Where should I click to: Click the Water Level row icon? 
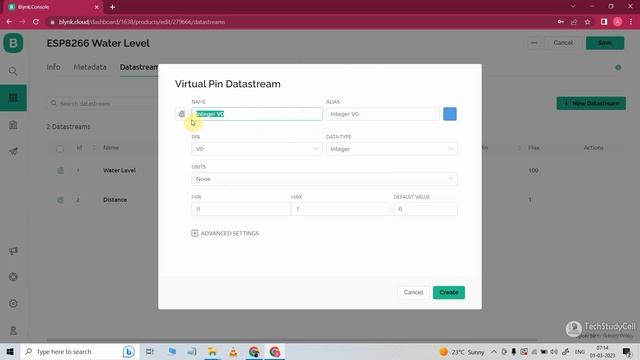point(60,170)
